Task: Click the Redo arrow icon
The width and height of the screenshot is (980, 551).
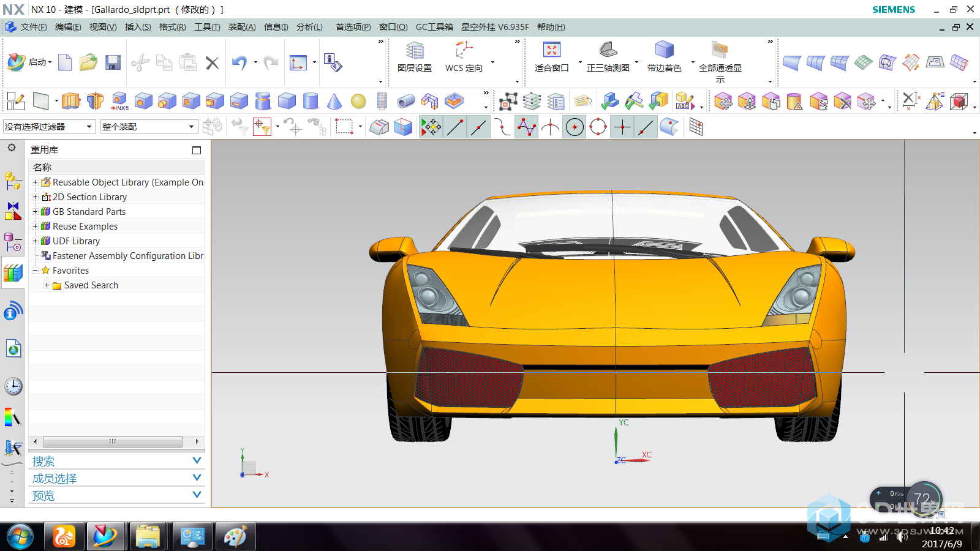Action: (x=270, y=62)
